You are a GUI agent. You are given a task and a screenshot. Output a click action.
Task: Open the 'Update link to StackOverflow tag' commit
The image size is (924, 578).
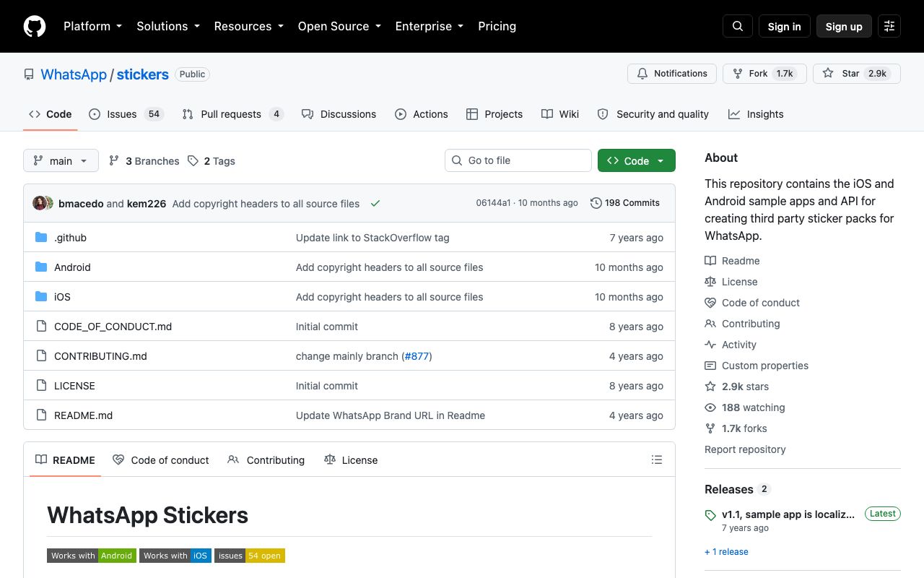coord(372,238)
